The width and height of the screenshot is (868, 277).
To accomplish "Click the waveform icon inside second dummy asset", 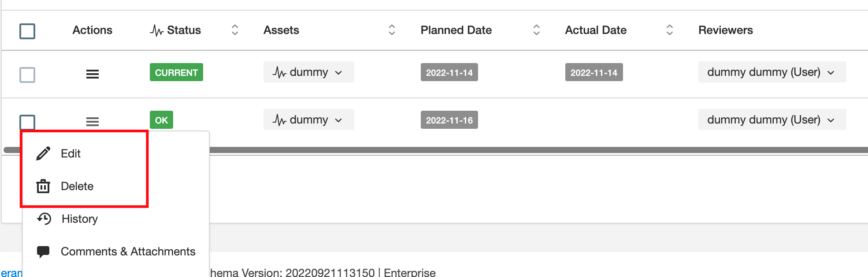I will point(279,120).
